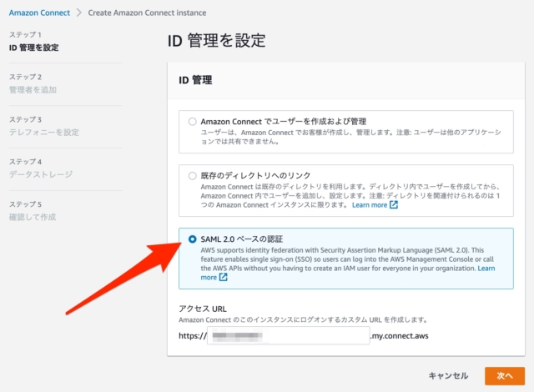Screen dimensions: 534x392
Task: Click external link icon beside directory Learn more
Action: click(x=394, y=205)
